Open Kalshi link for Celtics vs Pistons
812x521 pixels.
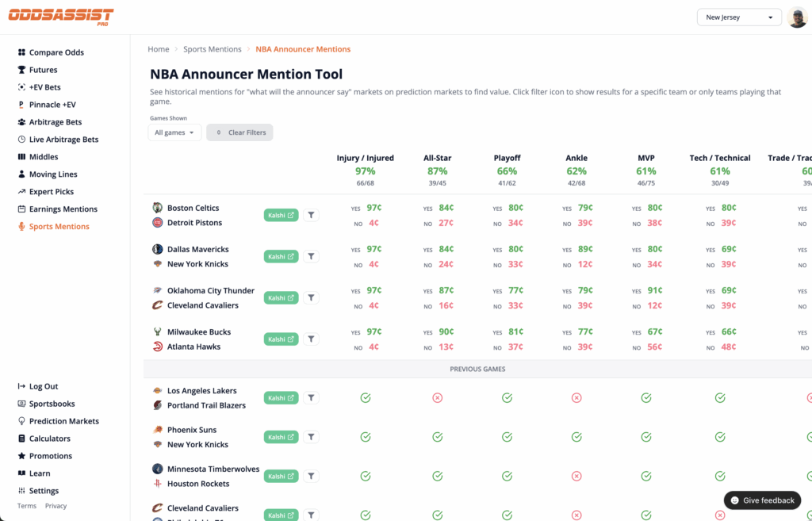coord(282,215)
